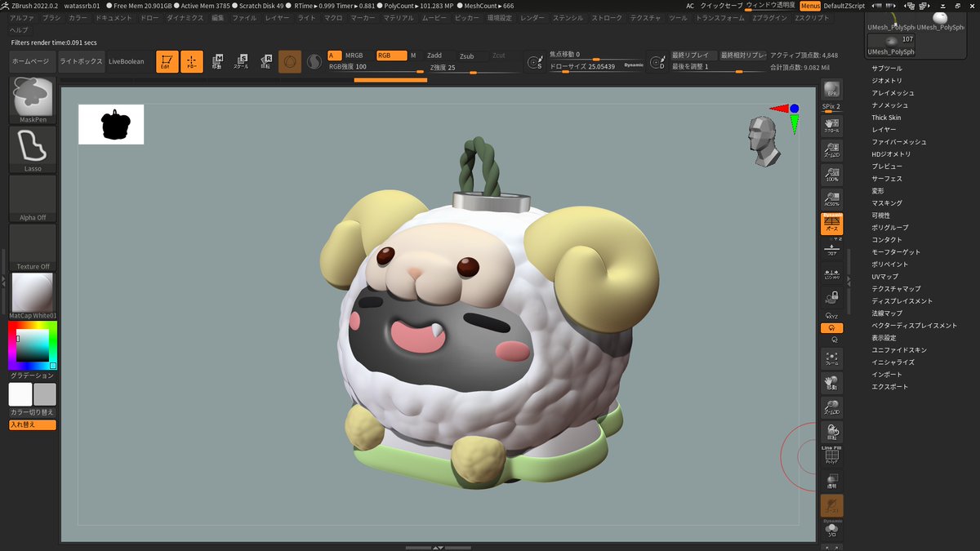Click the Draw Size (ドローサイズ) slider
980x551 pixels.
596,67
